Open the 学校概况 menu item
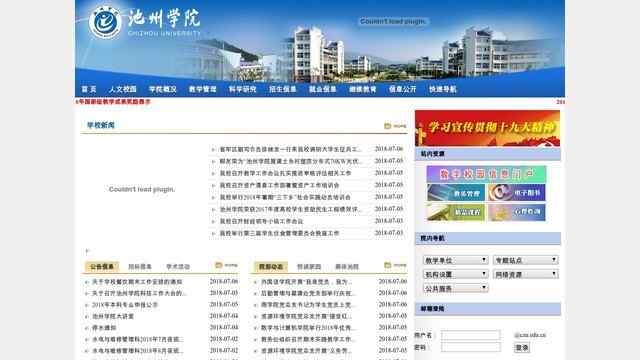The width and height of the screenshot is (640, 360). coord(162,89)
